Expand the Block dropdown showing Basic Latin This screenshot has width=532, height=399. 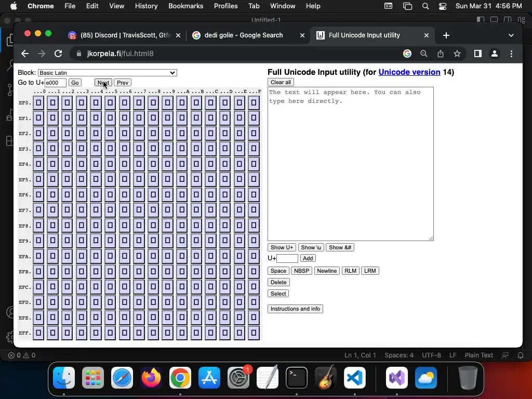click(x=107, y=73)
